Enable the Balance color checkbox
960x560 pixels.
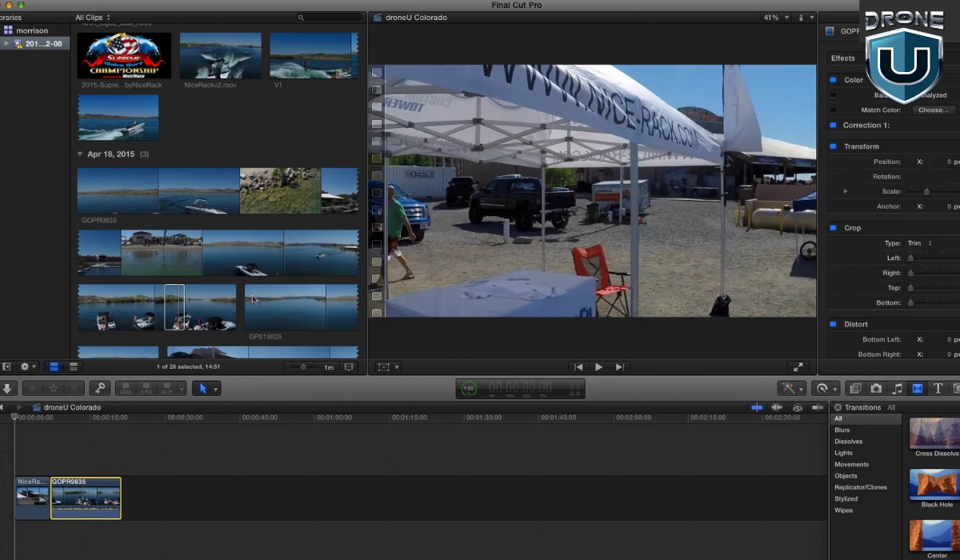coord(833,95)
